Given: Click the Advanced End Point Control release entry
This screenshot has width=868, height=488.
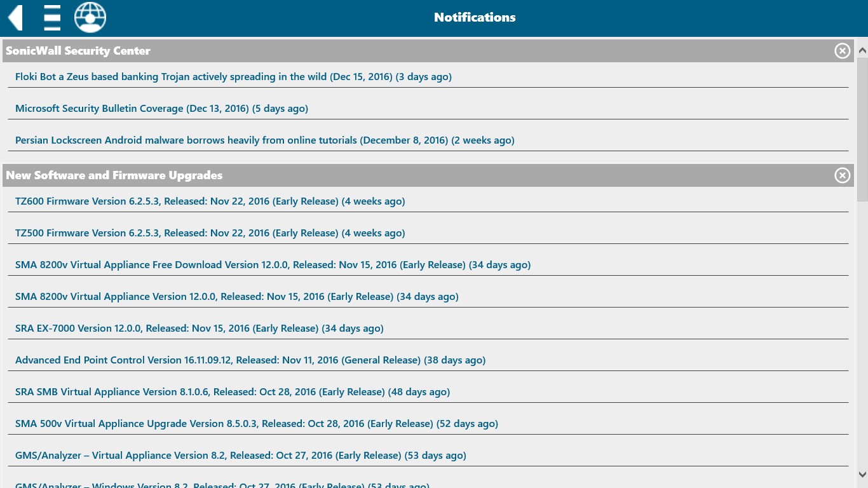Looking at the screenshot, I should click(250, 360).
